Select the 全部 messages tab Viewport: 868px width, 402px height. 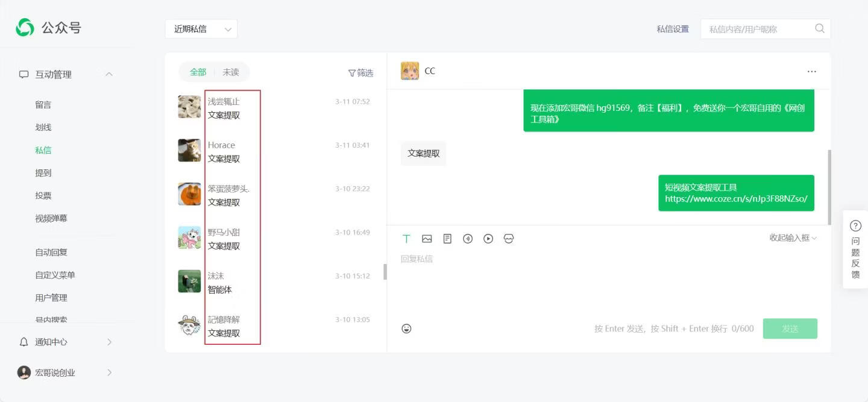pyautogui.click(x=198, y=72)
